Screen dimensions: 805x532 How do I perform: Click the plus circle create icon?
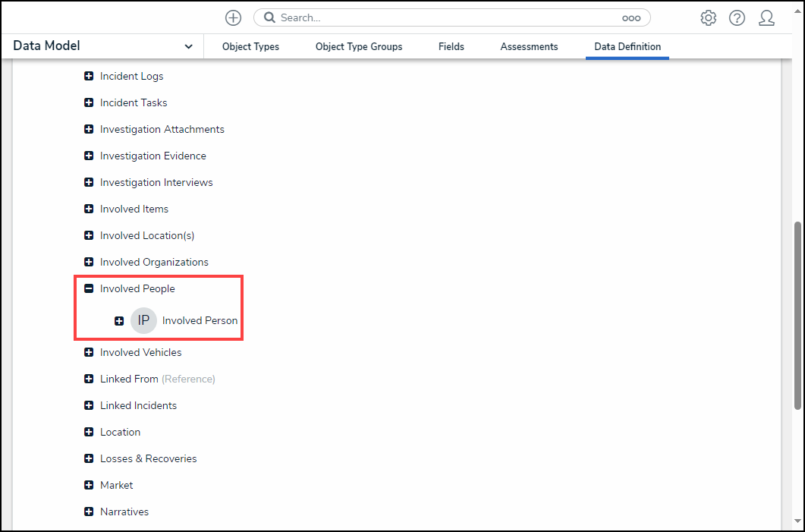pos(233,17)
